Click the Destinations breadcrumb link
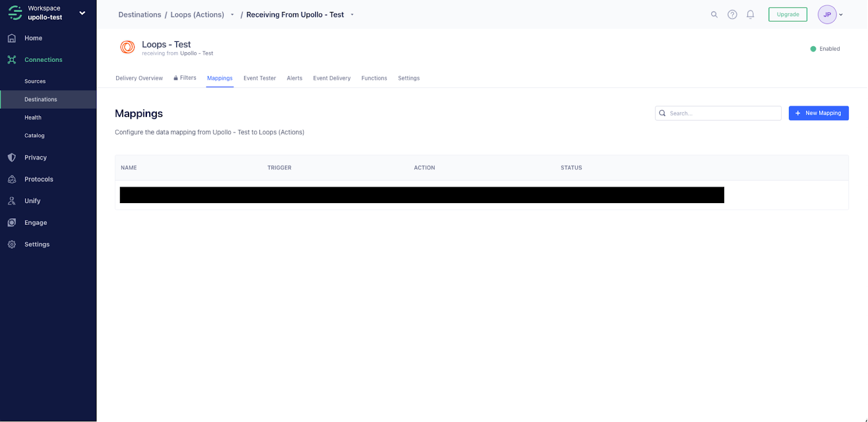The height and width of the screenshot is (422, 868). 139,15
